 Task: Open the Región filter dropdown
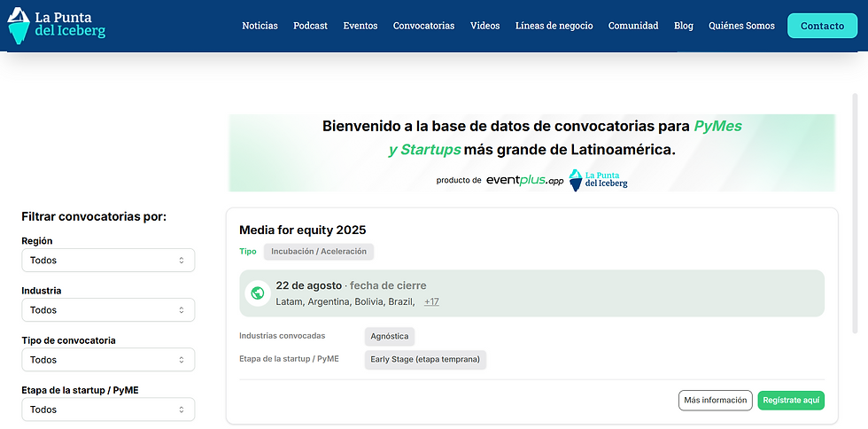pyautogui.click(x=108, y=260)
